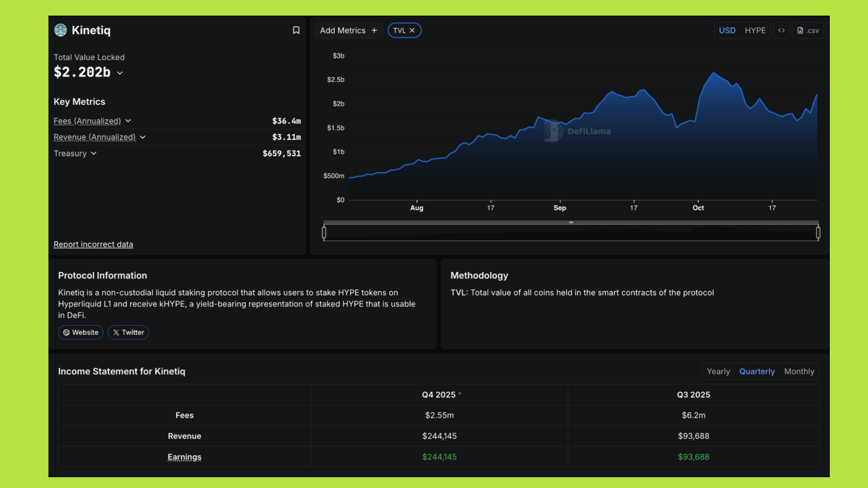Click the Kinetiq logo icon
This screenshot has height=488, width=868.
(60, 30)
